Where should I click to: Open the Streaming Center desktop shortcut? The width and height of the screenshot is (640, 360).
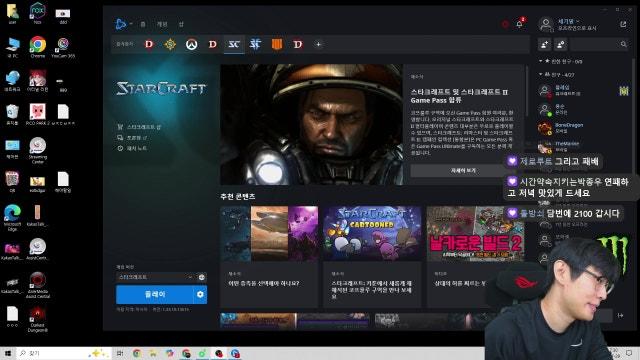38,150
